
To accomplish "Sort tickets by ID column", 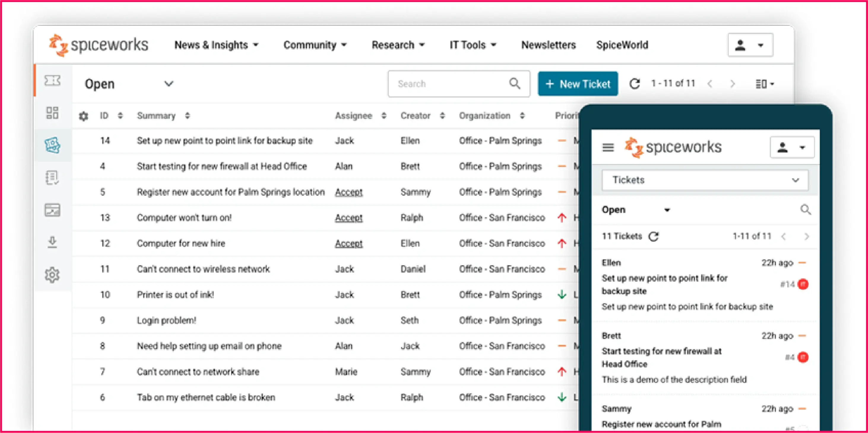I will click(120, 116).
